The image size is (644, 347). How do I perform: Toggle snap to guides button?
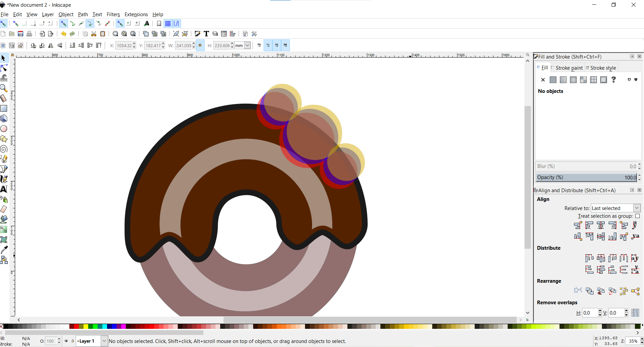[177, 24]
